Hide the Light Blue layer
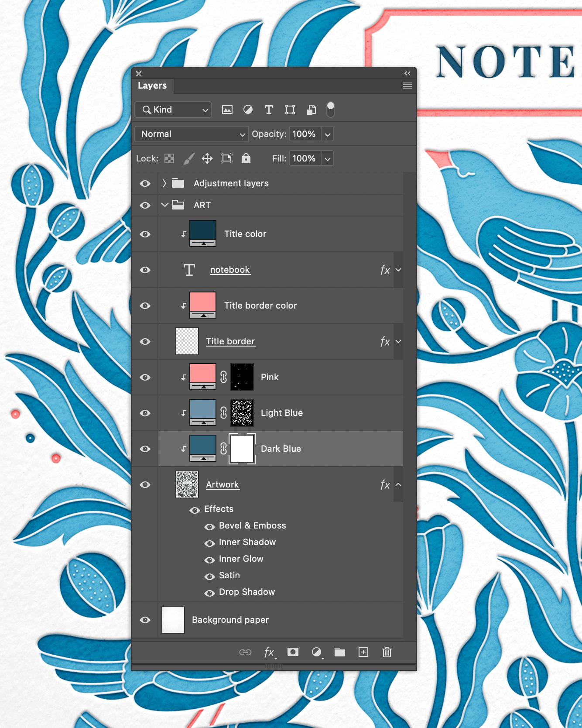This screenshot has width=582, height=728. click(x=145, y=413)
